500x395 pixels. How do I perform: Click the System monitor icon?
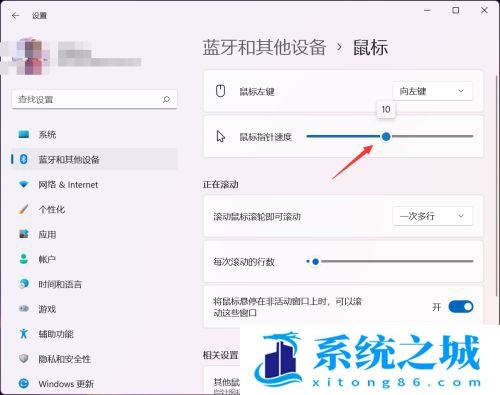(24, 134)
